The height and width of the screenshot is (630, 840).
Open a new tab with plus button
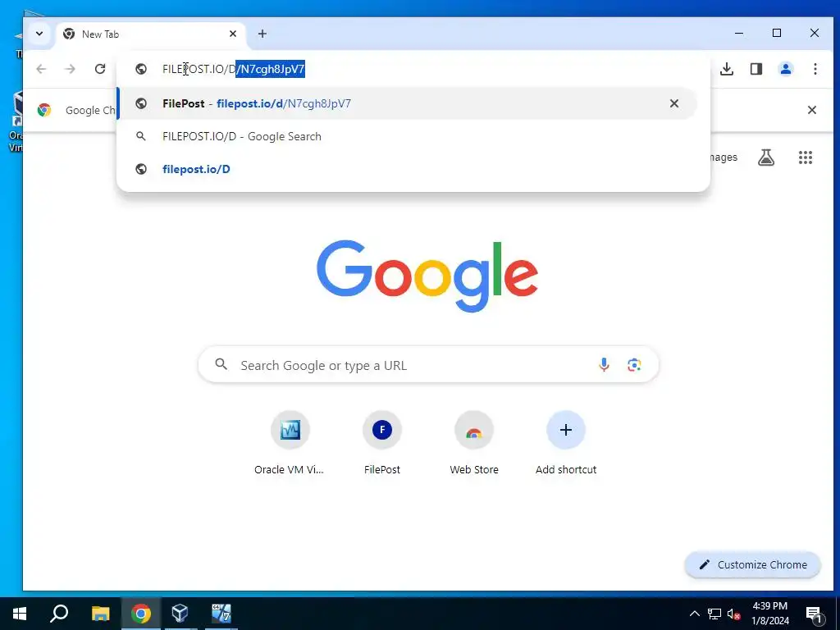point(262,34)
